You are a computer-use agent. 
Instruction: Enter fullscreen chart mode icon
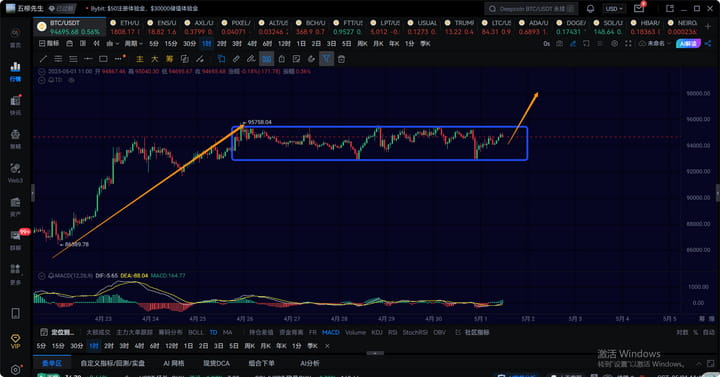628,44
